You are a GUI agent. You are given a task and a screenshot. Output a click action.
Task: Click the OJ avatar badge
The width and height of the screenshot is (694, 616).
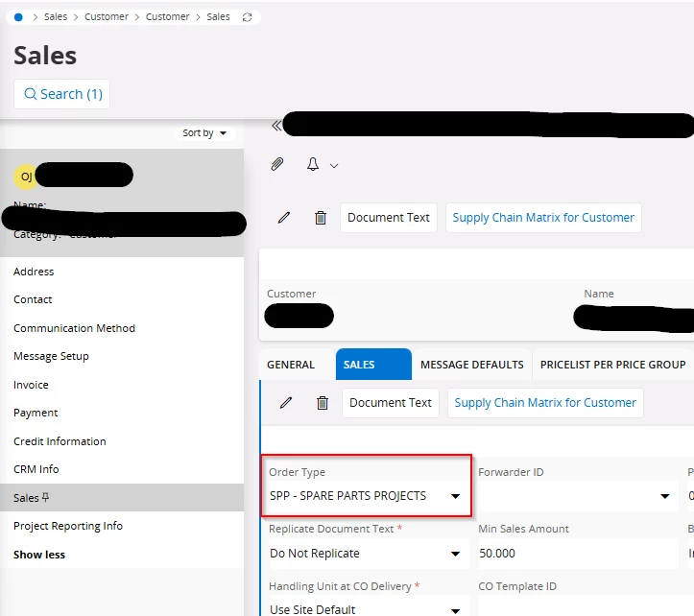click(x=26, y=177)
